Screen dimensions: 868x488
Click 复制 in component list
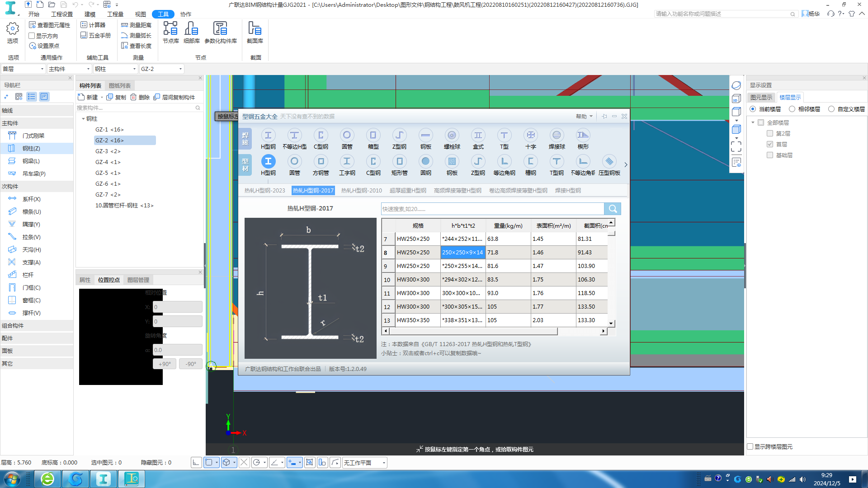click(116, 97)
